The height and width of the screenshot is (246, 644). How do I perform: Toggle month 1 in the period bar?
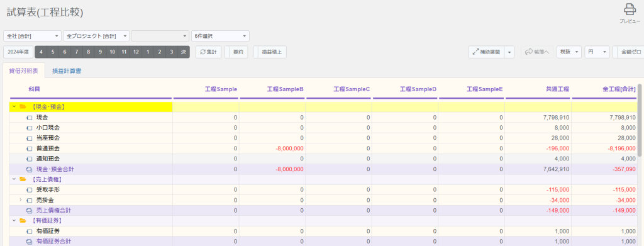coord(148,52)
